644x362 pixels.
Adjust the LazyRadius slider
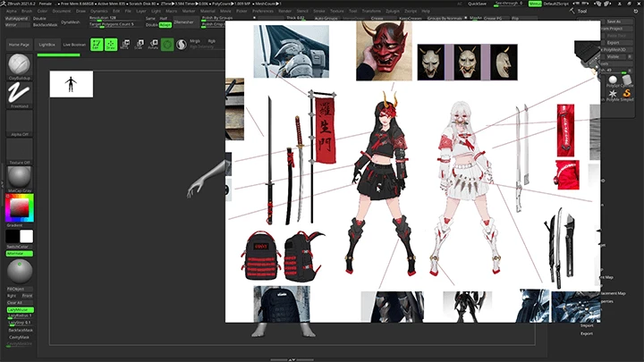tap(20, 316)
